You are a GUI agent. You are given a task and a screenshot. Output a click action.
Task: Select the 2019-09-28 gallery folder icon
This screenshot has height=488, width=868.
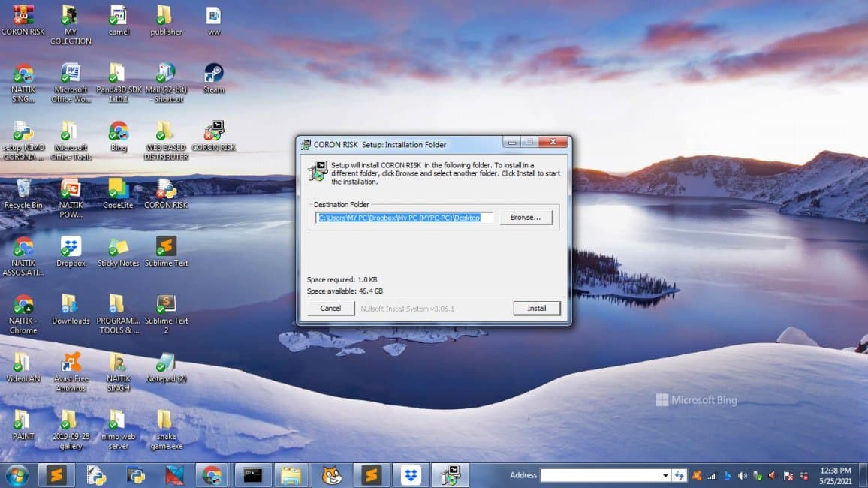71,430
